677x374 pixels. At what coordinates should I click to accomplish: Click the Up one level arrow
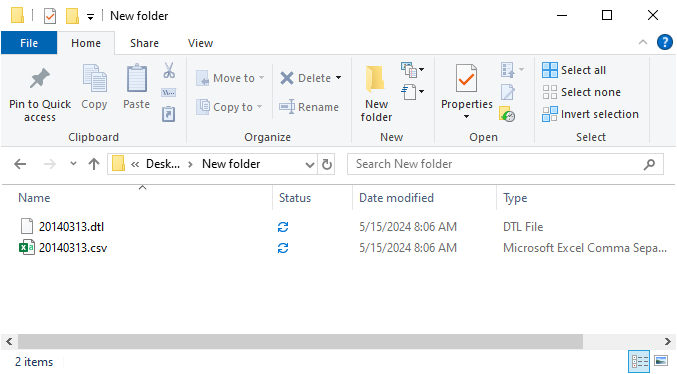coord(94,164)
